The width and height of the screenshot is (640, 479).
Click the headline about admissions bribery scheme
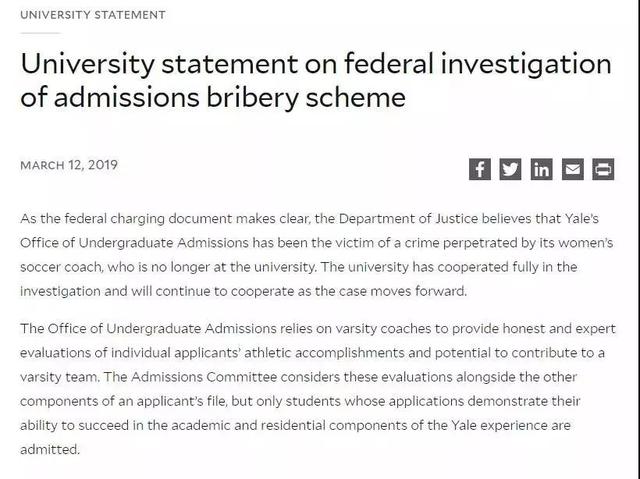click(x=314, y=82)
